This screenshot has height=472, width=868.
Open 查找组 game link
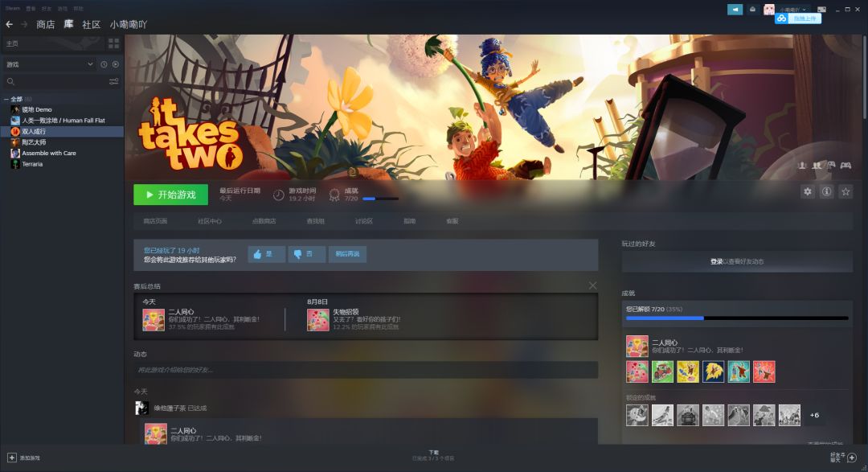[316, 221]
